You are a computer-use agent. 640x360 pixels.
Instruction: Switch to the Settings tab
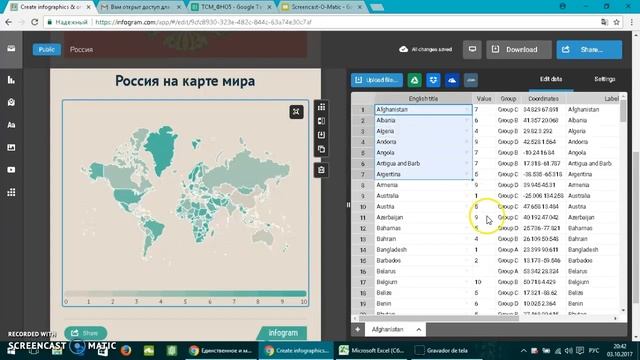point(604,79)
